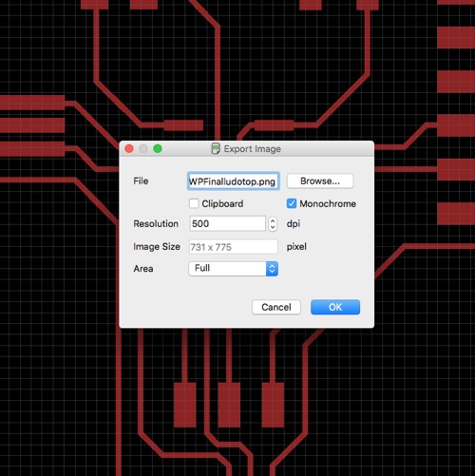Click the green zoom window button
Viewport: 475px width, 476px height.
tap(158, 148)
